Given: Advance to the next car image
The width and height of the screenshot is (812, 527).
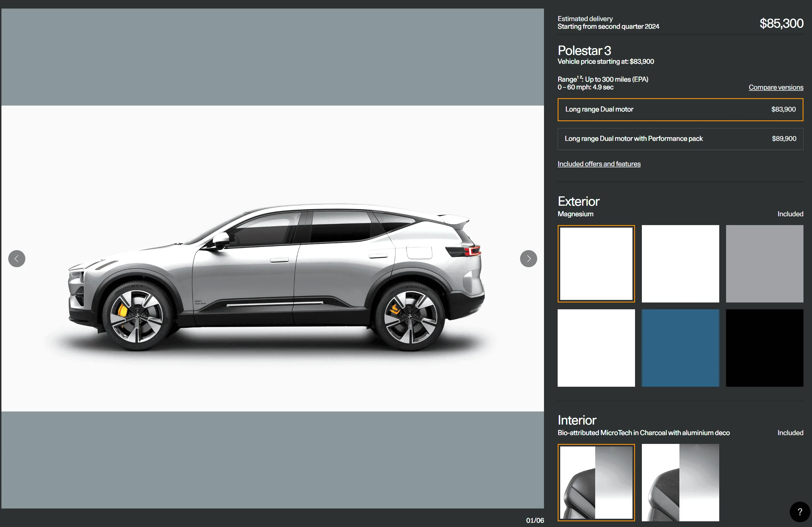Looking at the screenshot, I should click(528, 258).
